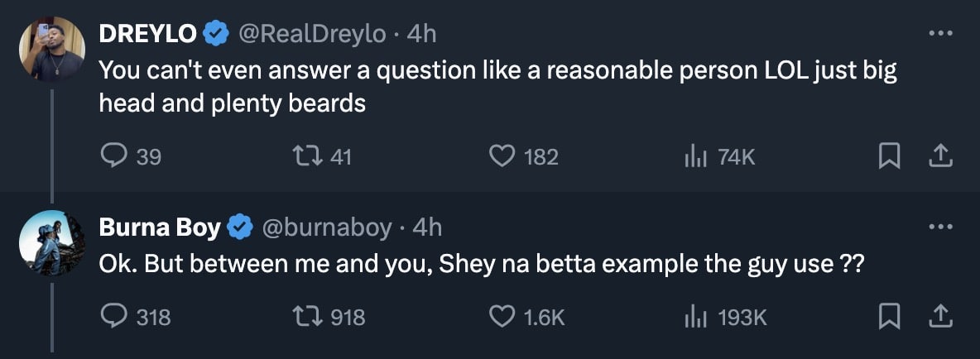View analytics on DREYLO's tweet

(x=694, y=156)
